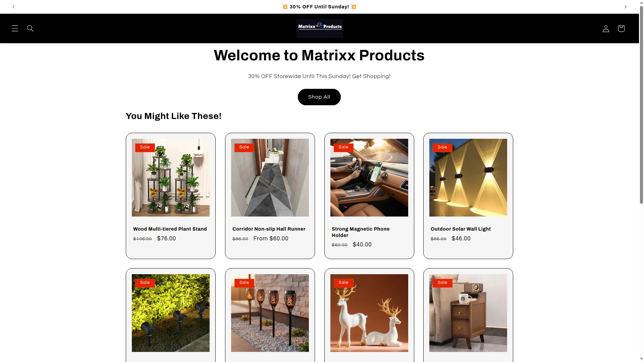Click the solar wall light image

[468, 178]
